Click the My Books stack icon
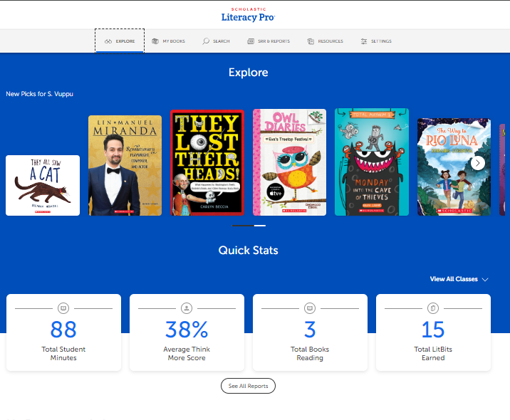 155,41
